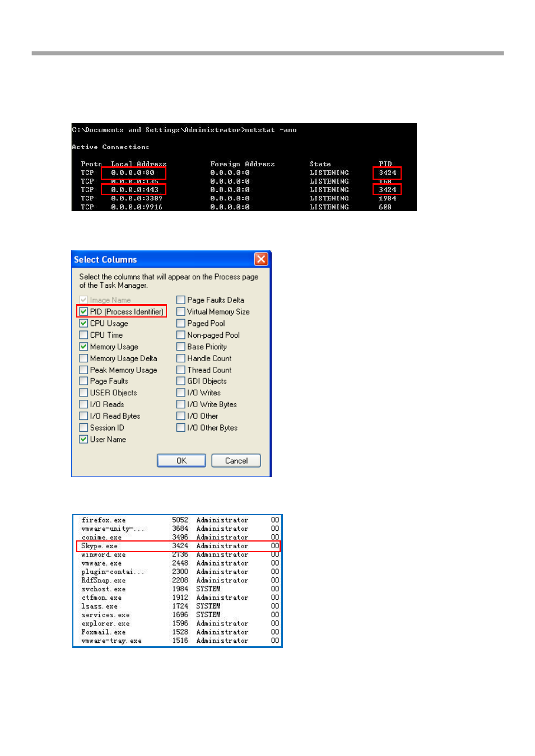Tick the USER Objects checkbox

83,393
